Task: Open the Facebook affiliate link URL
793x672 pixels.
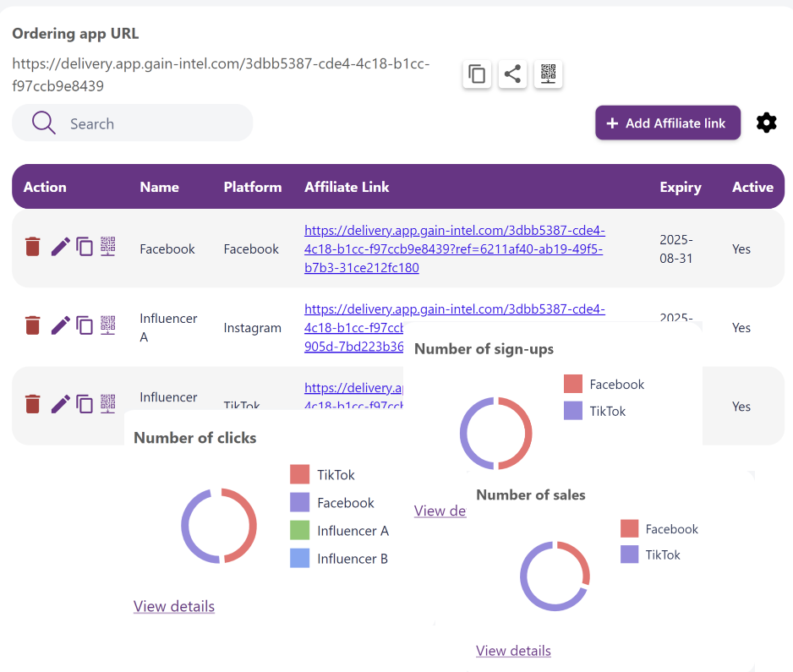Action: 454,249
